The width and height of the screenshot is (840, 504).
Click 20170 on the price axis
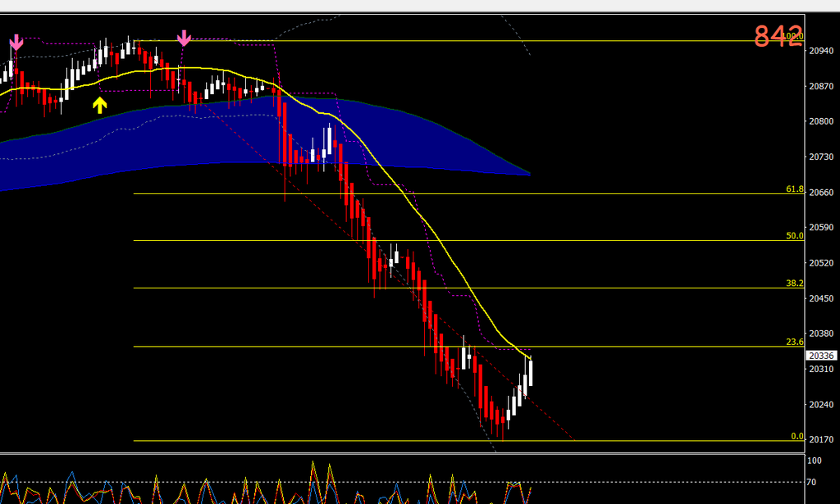(x=821, y=440)
